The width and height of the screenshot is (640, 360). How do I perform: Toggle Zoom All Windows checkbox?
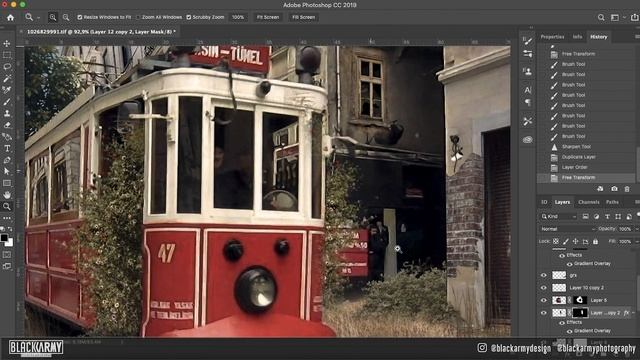[138, 17]
